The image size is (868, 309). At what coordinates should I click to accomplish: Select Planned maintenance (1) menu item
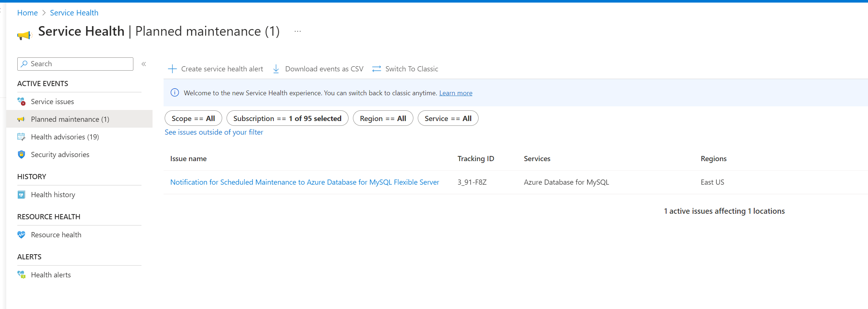click(79, 119)
